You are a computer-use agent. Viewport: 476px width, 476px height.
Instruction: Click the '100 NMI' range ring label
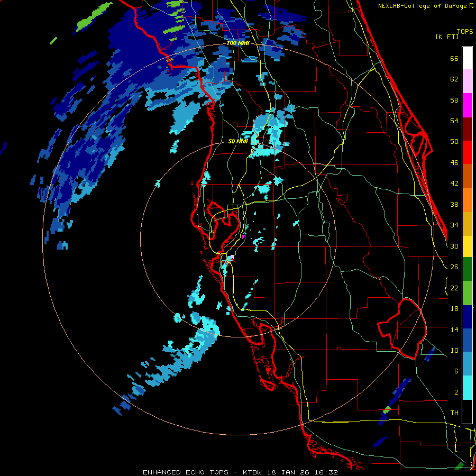[x=238, y=43]
